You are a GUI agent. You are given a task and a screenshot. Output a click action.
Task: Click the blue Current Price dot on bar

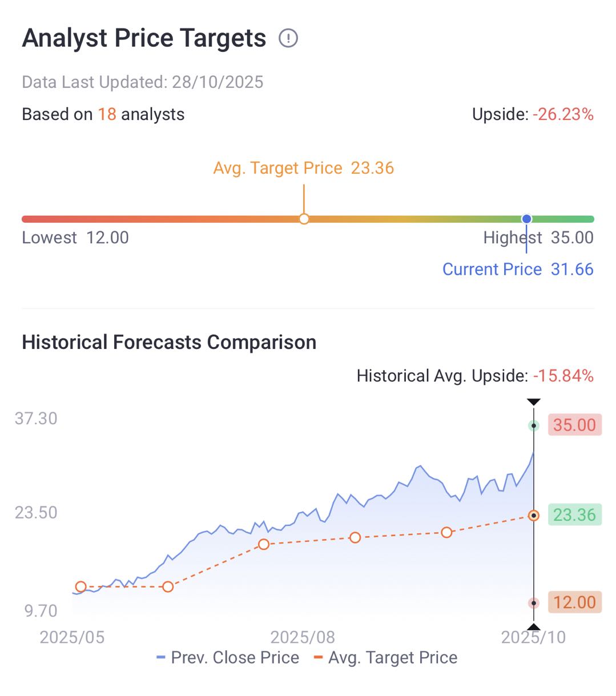526,219
